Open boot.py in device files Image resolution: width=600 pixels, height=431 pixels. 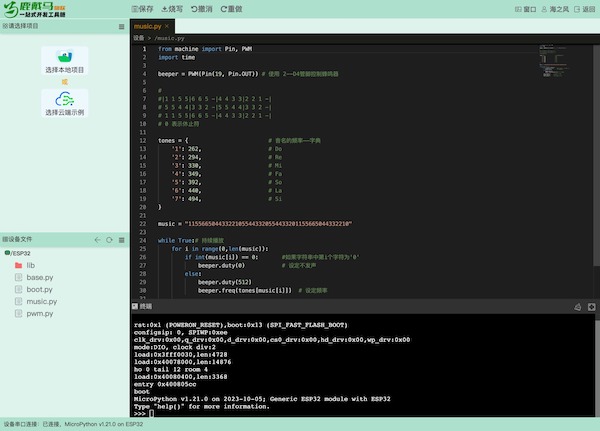tap(40, 289)
